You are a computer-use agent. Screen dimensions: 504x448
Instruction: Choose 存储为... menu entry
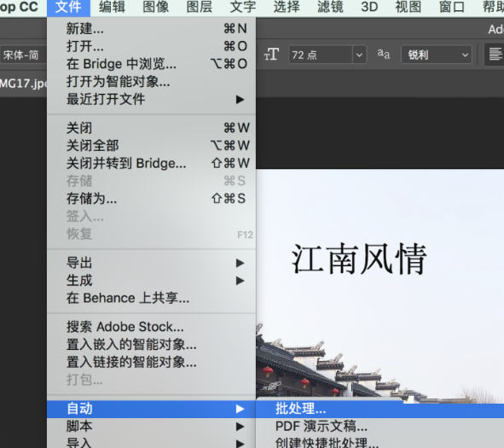click(x=152, y=199)
